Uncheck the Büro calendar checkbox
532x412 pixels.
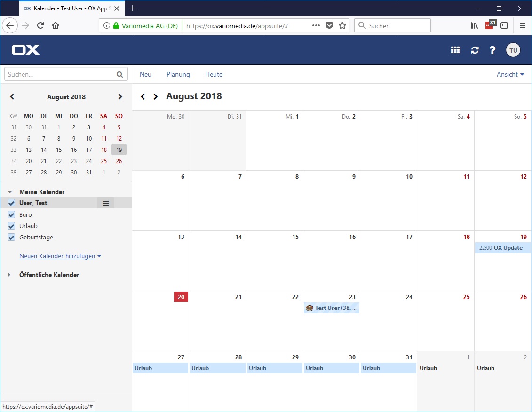point(12,214)
